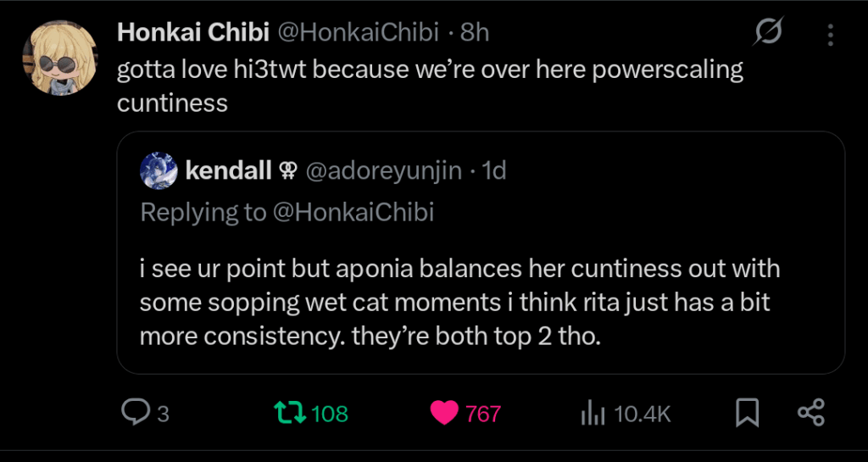Unlike the tweet via pink heart
The width and height of the screenshot is (868, 462).
[x=443, y=413]
